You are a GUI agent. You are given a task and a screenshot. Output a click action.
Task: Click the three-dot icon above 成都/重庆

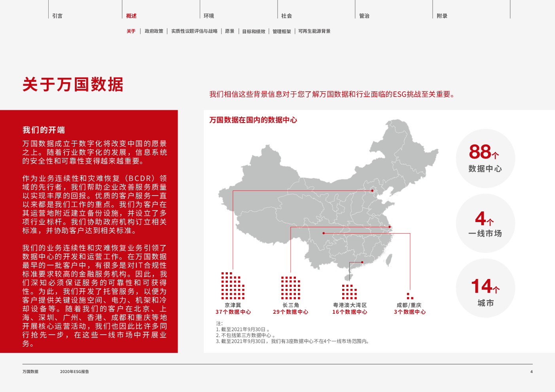(410, 296)
